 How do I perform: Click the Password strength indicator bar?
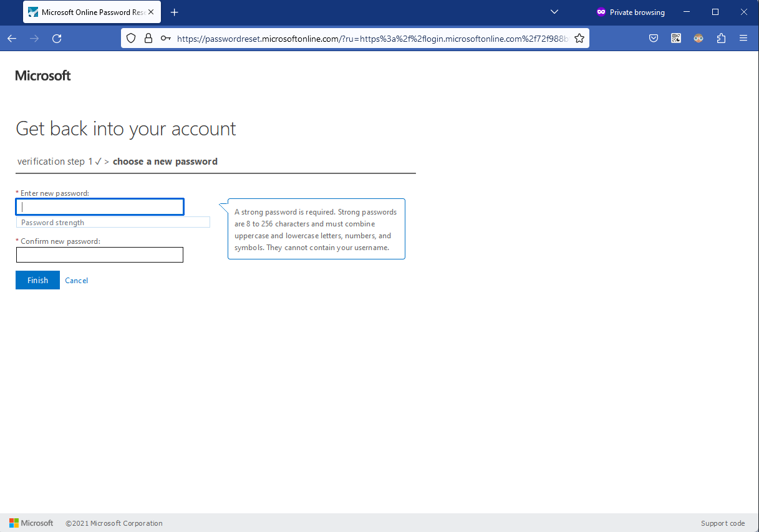click(113, 222)
